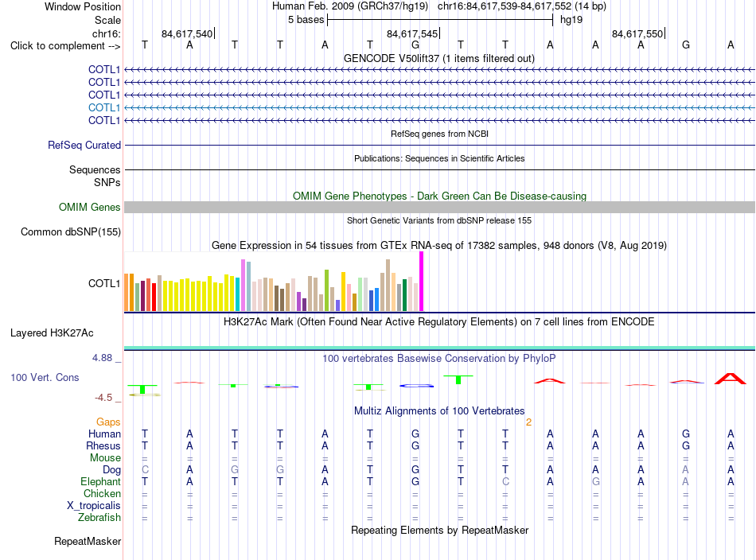The height and width of the screenshot is (560, 756).
Task: Click the Window Position label
Action: pyautogui.click(x=83, y=6)
